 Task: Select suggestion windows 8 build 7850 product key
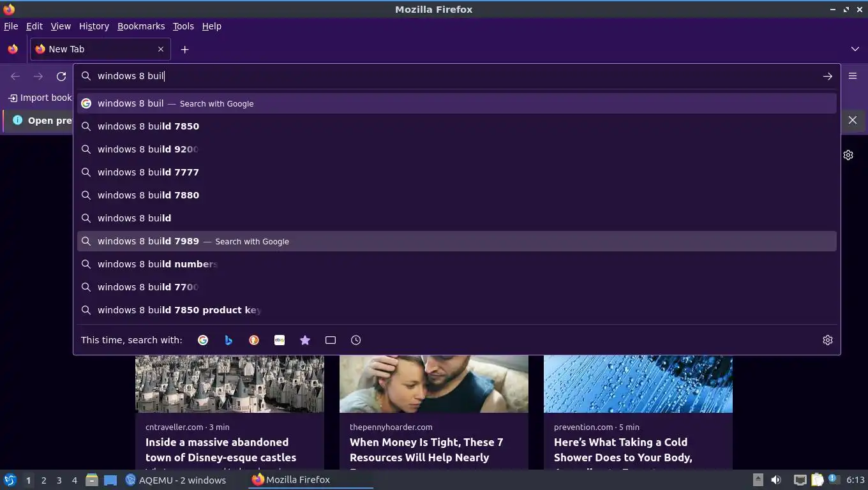point(457,310)
